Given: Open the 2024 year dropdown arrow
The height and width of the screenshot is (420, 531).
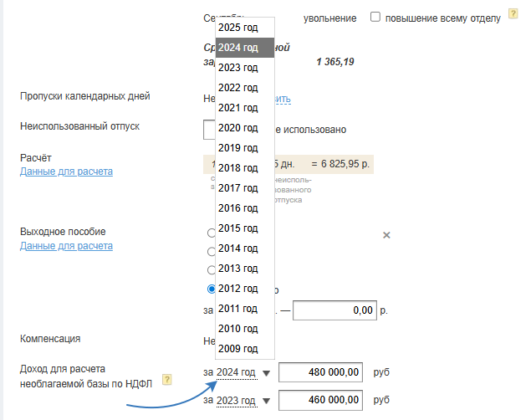Looking at the screenshot, I should point(266,373).
